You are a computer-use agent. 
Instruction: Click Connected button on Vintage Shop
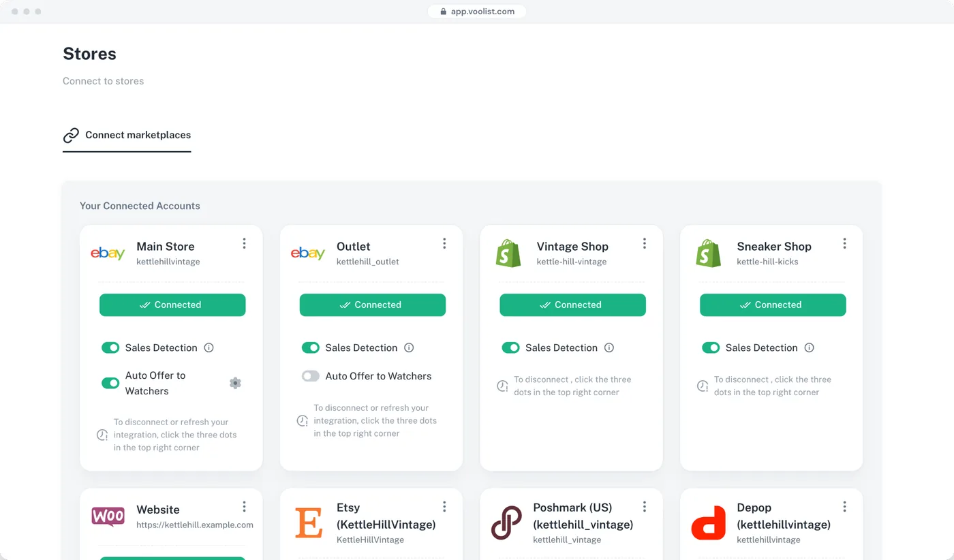572,305
